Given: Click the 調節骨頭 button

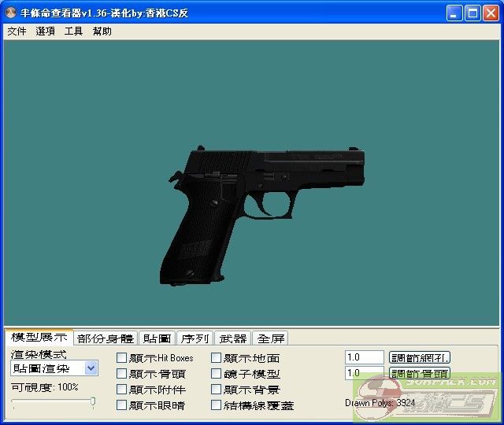Looking at the screenshot, I should (420, 373).
